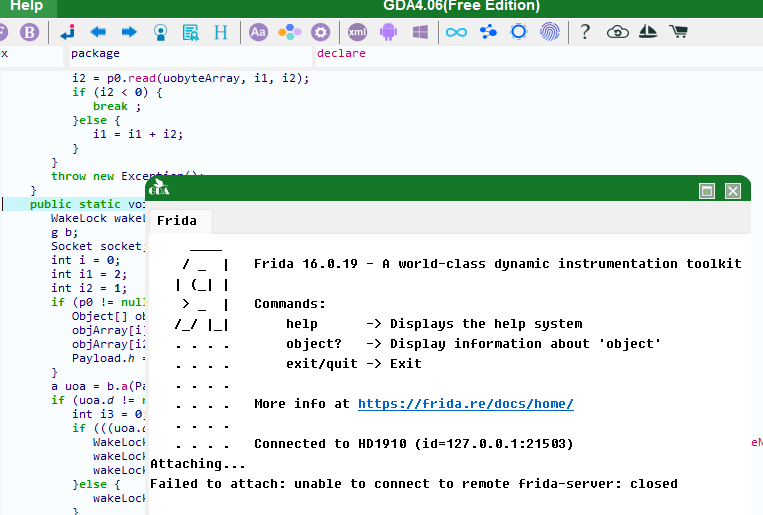This screenshot has width=763, height=515.
Task: Click the blue H toolbar icon
Action: click(221, 33)
